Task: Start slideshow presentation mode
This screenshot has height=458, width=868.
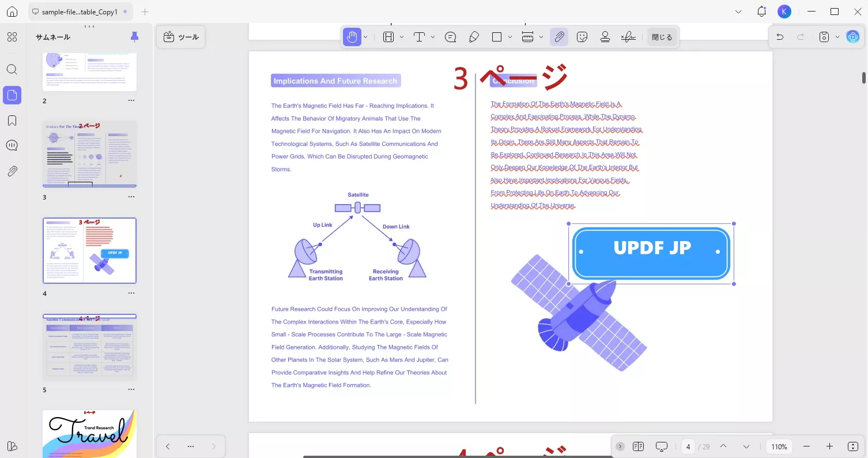Action: click(662, 446)
